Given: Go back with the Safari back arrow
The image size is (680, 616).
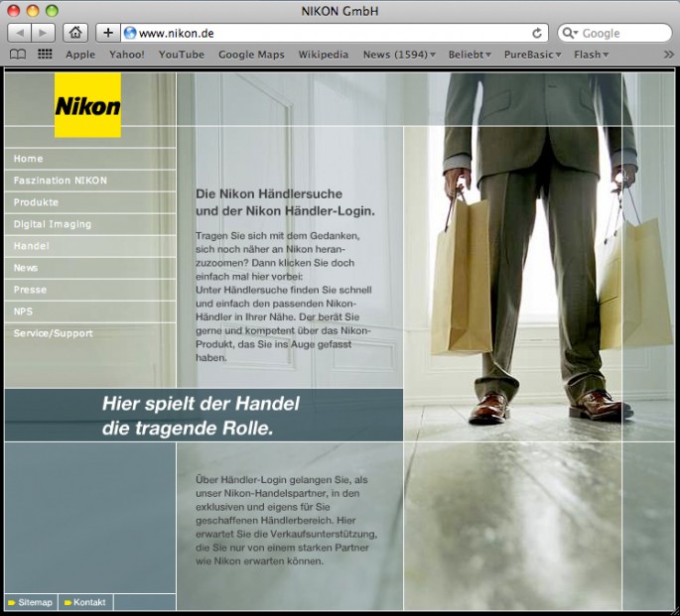Looking at the screenshot, I should coord(19,33).
